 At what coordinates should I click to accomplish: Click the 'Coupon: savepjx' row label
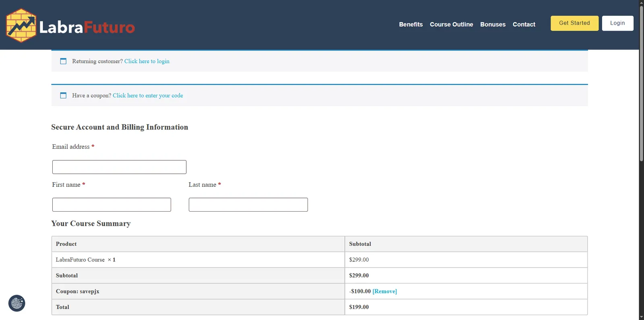point(78,291)
